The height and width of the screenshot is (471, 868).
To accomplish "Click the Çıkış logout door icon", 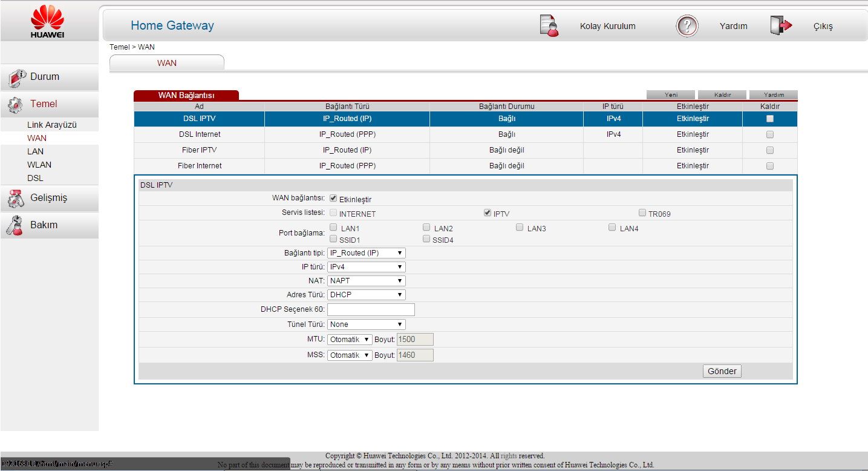I will point(781,25).
